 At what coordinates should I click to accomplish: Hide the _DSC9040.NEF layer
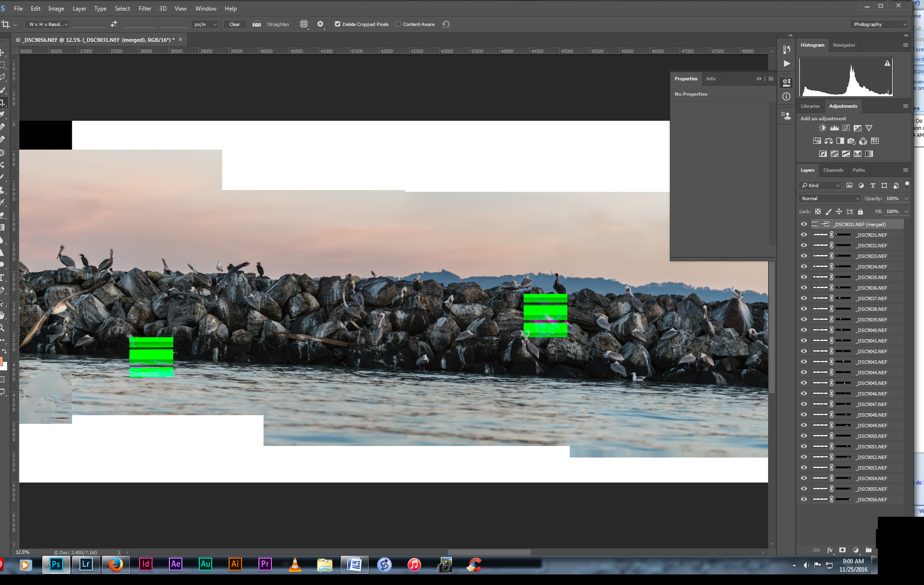804,330
